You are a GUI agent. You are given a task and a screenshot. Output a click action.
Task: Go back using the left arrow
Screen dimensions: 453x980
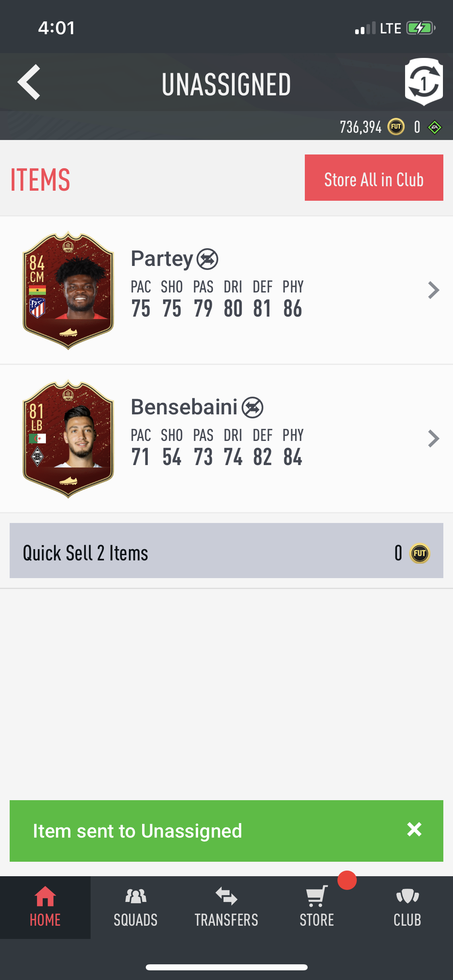(x=29, y=82)
